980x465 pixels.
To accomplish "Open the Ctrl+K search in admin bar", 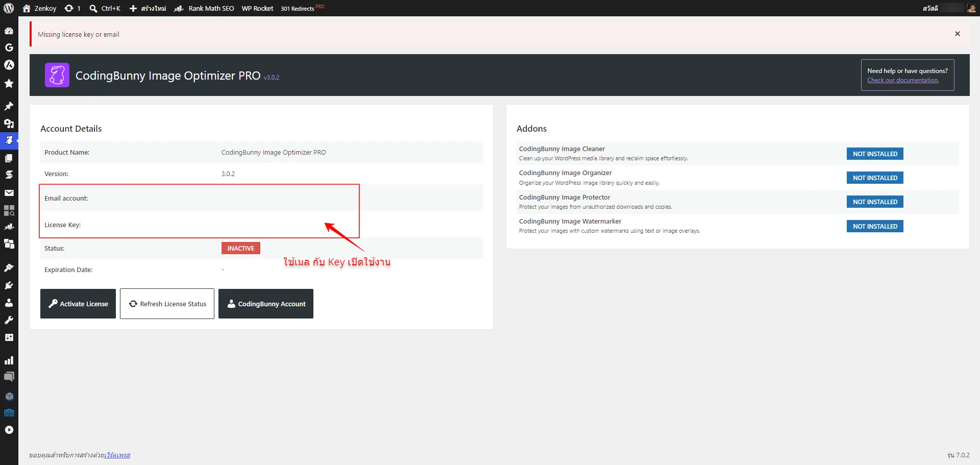I will (x=105, y=8).
